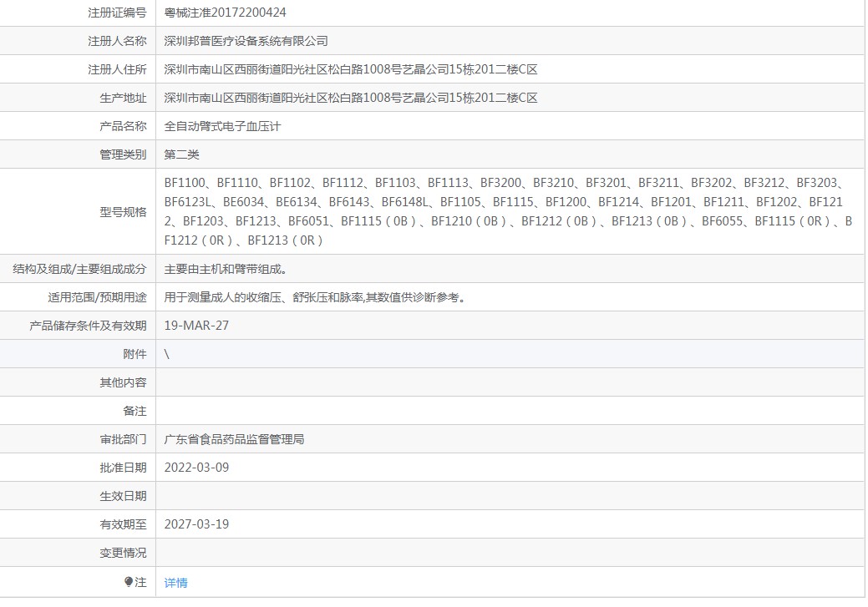The image size is (868, 607).
Task: Select the 适用范围/预期用途 label
Action: pos(97,298)
